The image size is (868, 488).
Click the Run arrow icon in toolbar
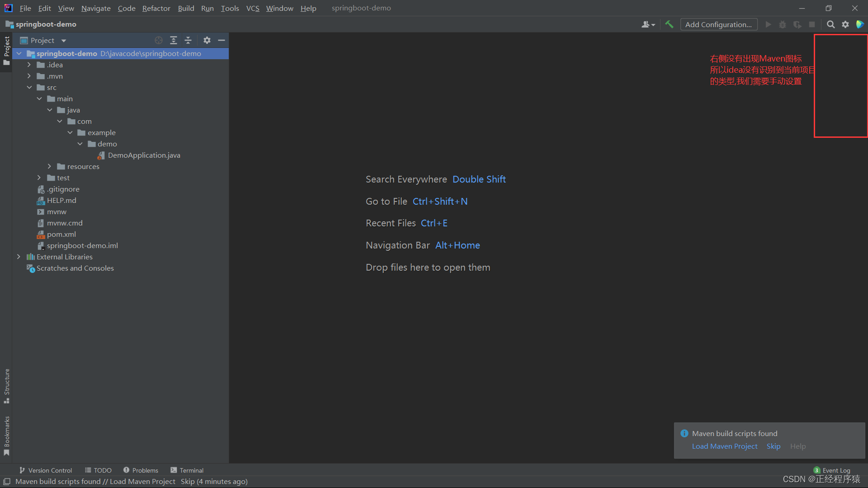point(768,24)
